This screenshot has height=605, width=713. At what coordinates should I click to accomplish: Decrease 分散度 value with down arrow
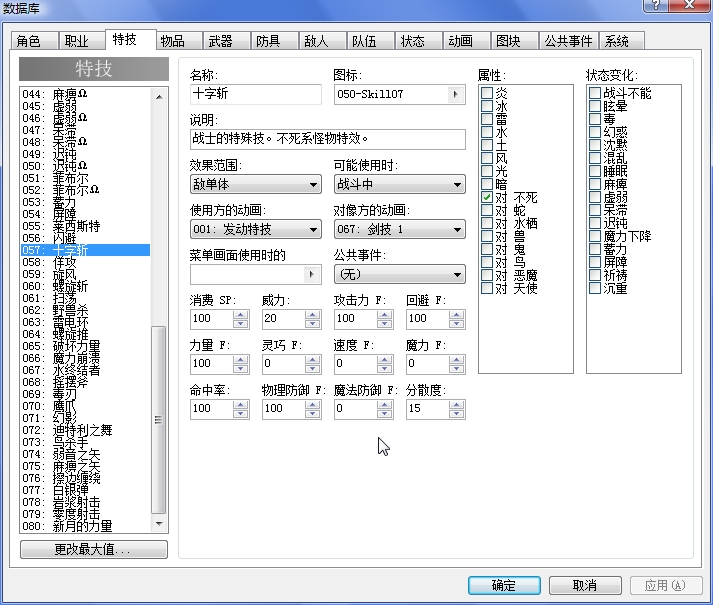click(457, 413)
